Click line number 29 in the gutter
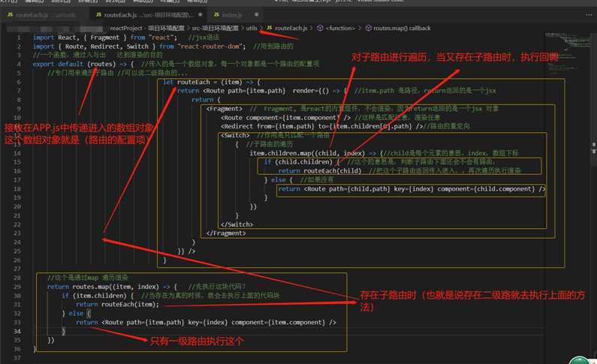 (x=17, y=287)
